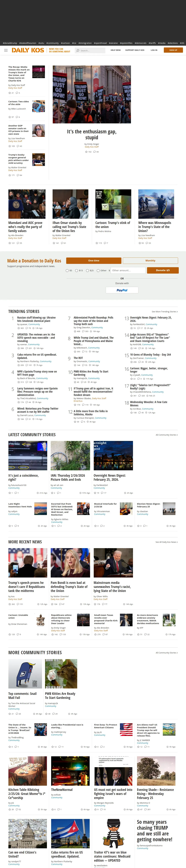
Task: Select the $25 donation radio button
Action: 87,271
